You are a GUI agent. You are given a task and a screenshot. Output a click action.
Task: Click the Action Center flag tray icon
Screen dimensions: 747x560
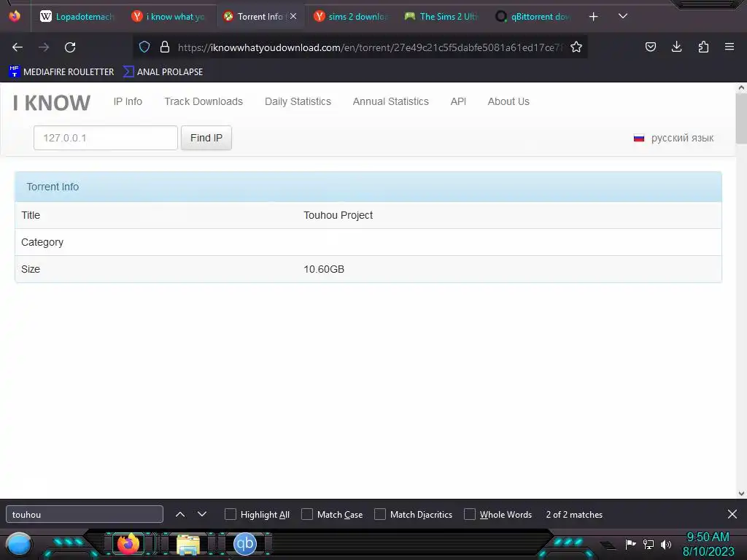pos(631,544)
